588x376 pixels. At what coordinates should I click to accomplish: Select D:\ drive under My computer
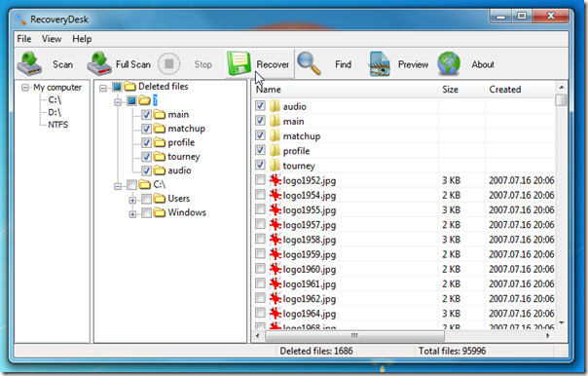pos(55,112)
